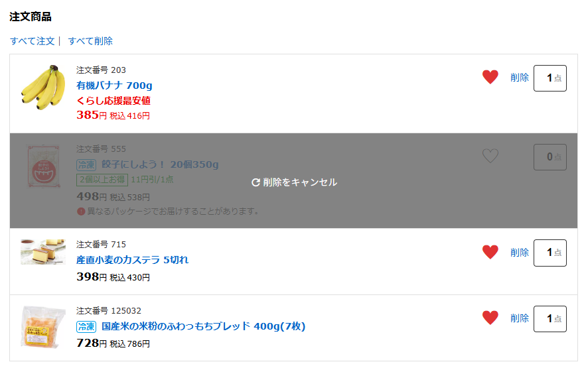
Task: Open the banana product thumbnail
Action: pyautogui.click(x=43, y=88)
